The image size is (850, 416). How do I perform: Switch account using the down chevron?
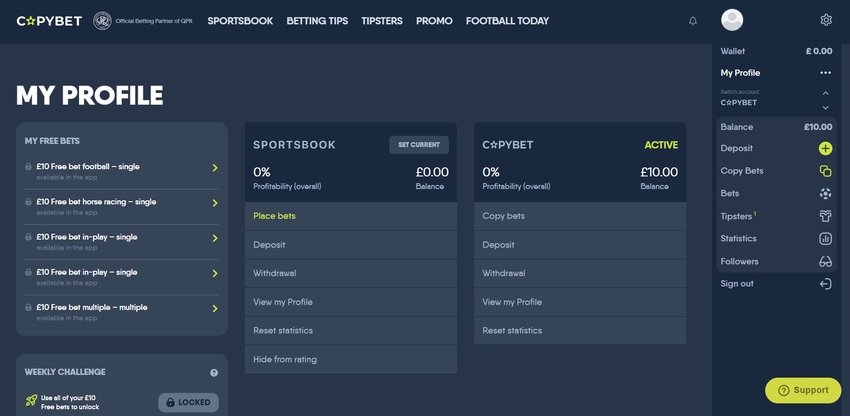826,107
